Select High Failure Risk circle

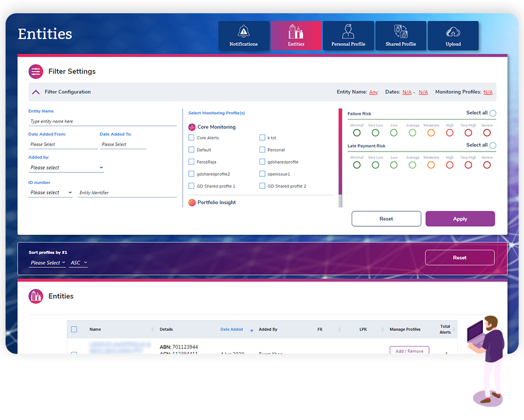click(450, 133)
